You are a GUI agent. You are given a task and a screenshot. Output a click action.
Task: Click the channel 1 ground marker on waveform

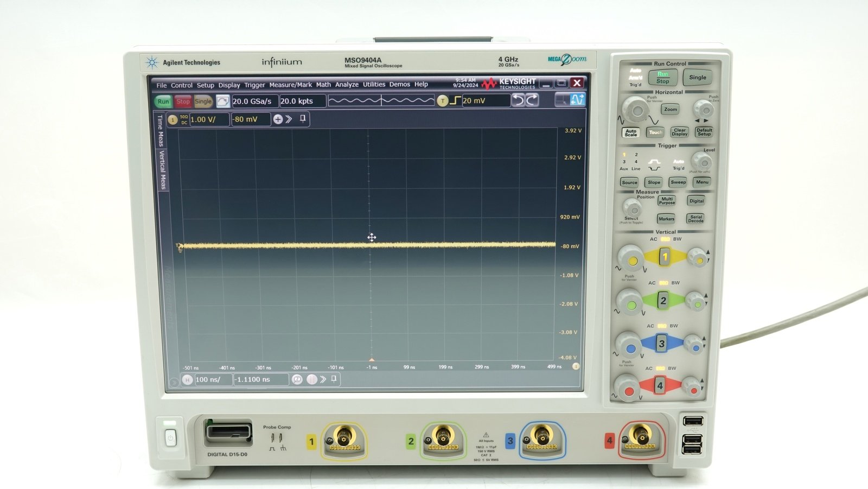180,247
